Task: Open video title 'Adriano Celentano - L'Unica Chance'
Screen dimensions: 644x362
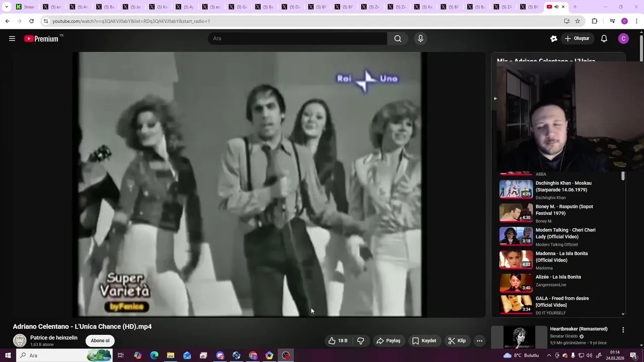Action: click(x=83, y=327)
